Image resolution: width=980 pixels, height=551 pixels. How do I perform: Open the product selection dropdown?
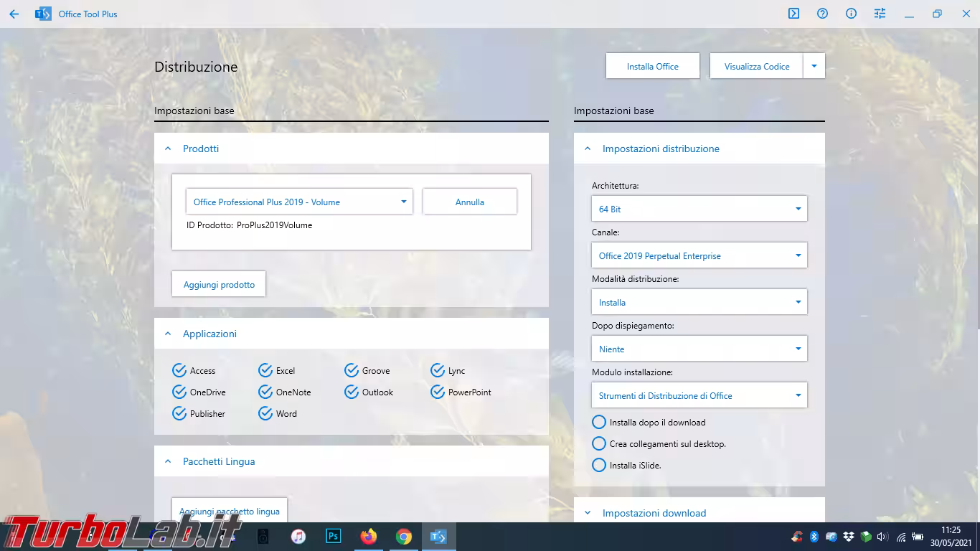click(299, 202)
